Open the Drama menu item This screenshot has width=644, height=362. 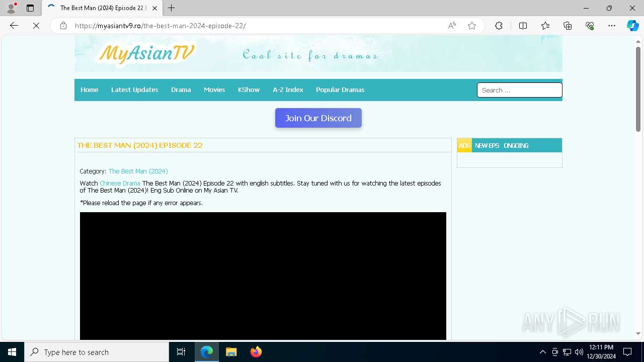[181, 90]
